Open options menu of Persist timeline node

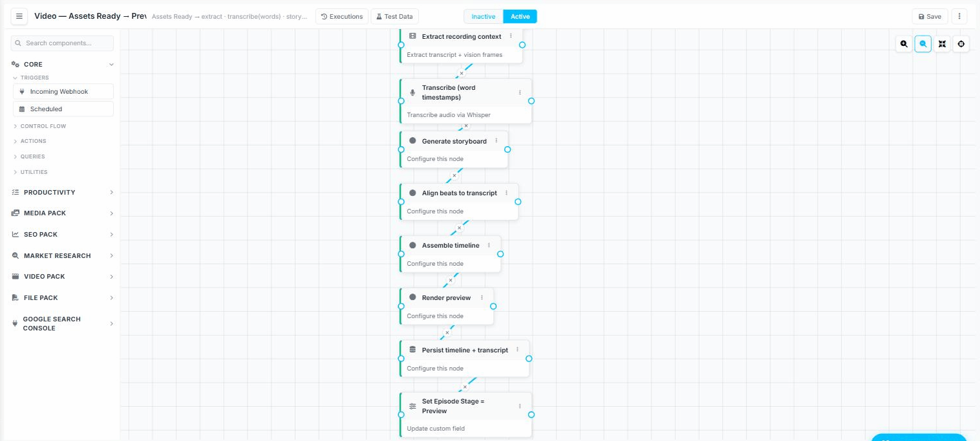pyautogui.click(x=517, y=350)
